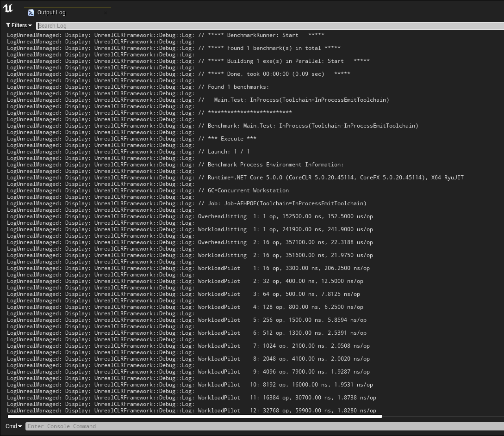The width and height of the screenshot is (504, 436).
Task: Select the 'WorkloadPilot 9: 4096 op' line
Action: click(x=188, y=372)
